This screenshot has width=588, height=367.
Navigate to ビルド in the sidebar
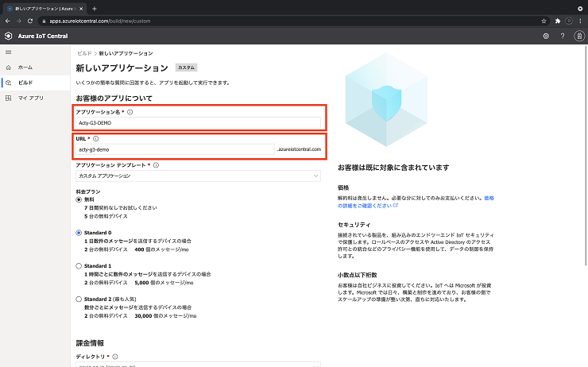25,83
